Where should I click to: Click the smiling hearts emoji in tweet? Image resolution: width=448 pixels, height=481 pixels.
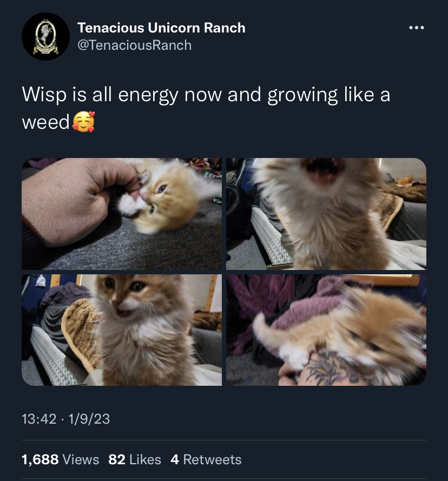pyautogui.click(x=83, y=122)
